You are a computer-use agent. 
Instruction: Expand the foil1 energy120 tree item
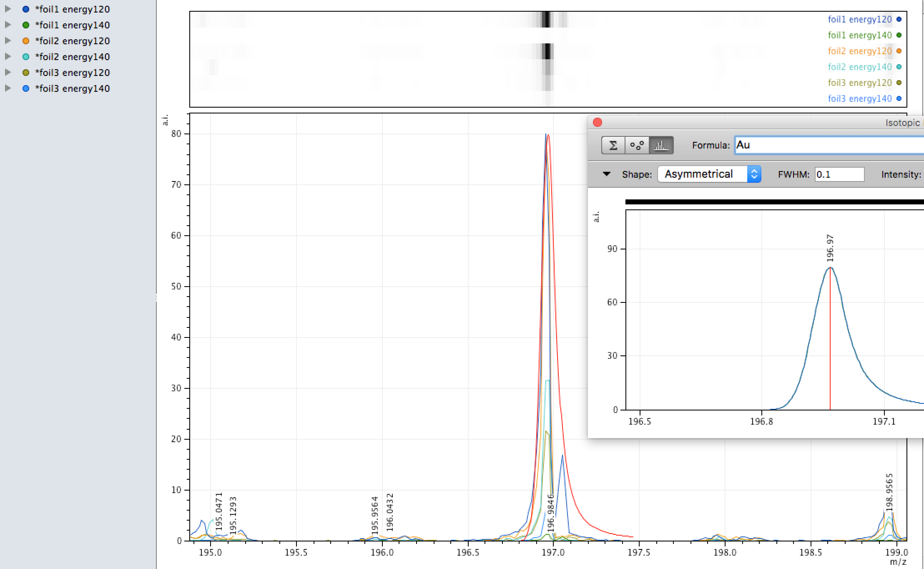click(8, 9)
